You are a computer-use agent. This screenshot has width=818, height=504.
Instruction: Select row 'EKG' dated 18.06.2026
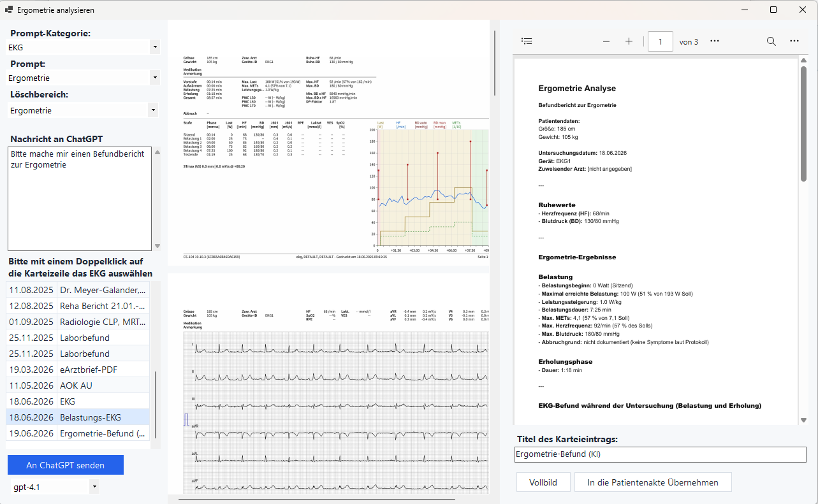point(78,401)
